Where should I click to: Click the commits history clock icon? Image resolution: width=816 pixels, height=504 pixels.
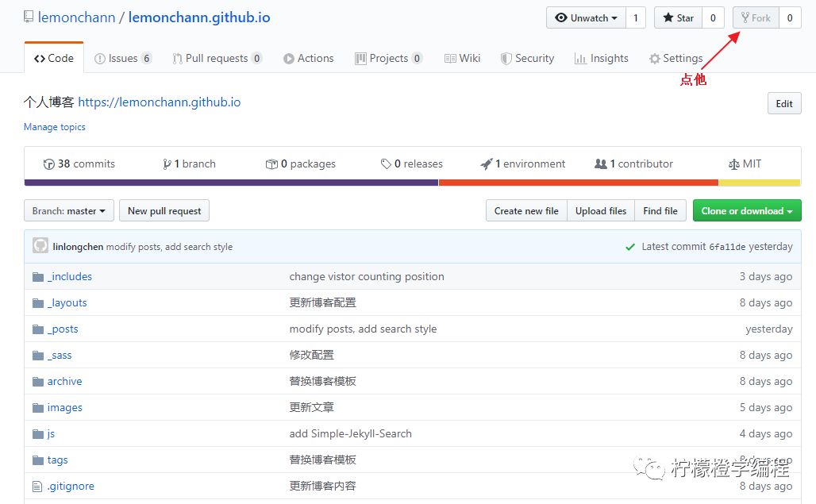point(49,164)
